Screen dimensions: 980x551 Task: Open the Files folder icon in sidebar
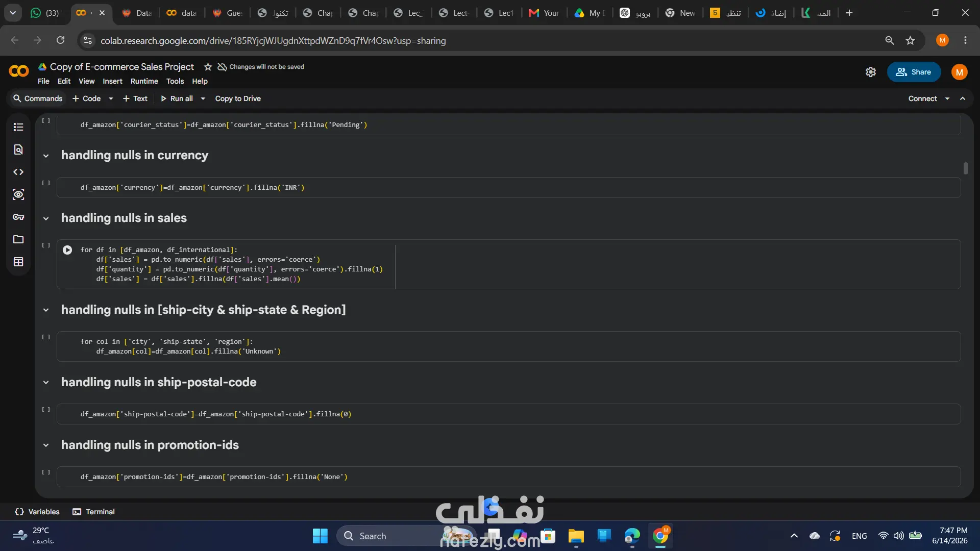point(18,239)
